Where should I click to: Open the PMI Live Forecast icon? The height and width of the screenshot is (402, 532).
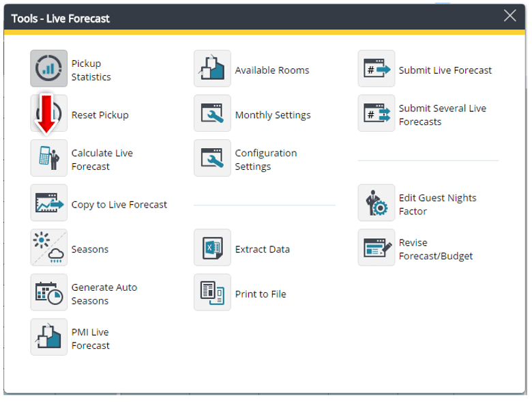pos(49,337)
